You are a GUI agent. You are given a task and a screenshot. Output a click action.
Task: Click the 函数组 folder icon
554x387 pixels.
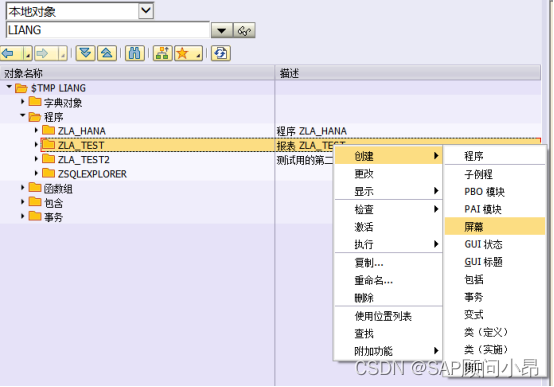[35, 188]
